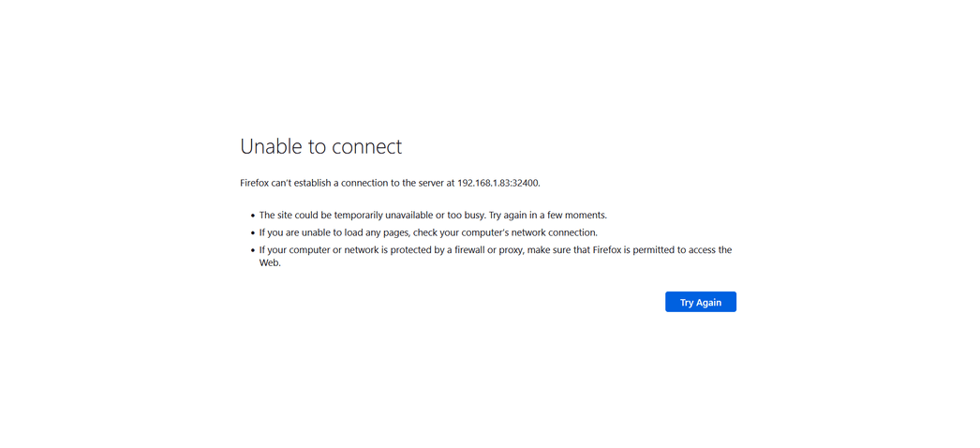Screen dimensions: 980x448
Task: Click the "Try again in a few moments" sentence
Action: (547, 215)
